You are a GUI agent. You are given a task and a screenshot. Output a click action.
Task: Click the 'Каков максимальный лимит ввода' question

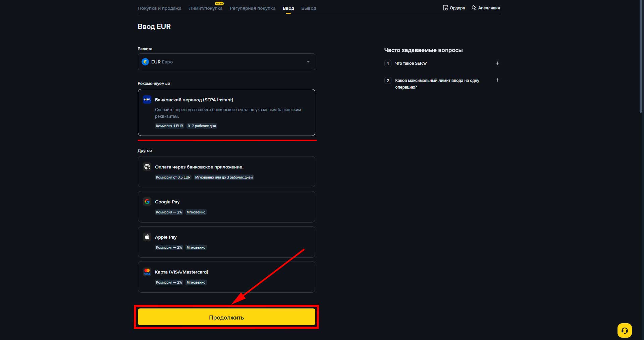pos(437,84)
